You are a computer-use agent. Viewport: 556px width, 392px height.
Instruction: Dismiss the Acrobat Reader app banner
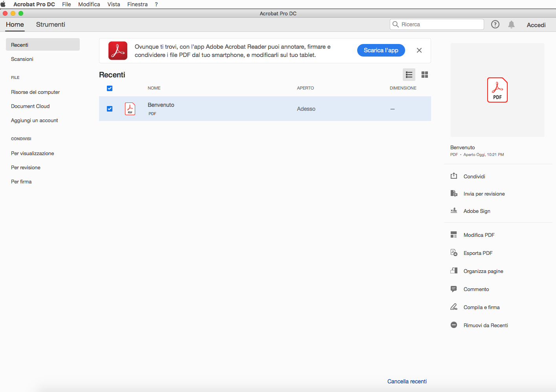point(419,50)
